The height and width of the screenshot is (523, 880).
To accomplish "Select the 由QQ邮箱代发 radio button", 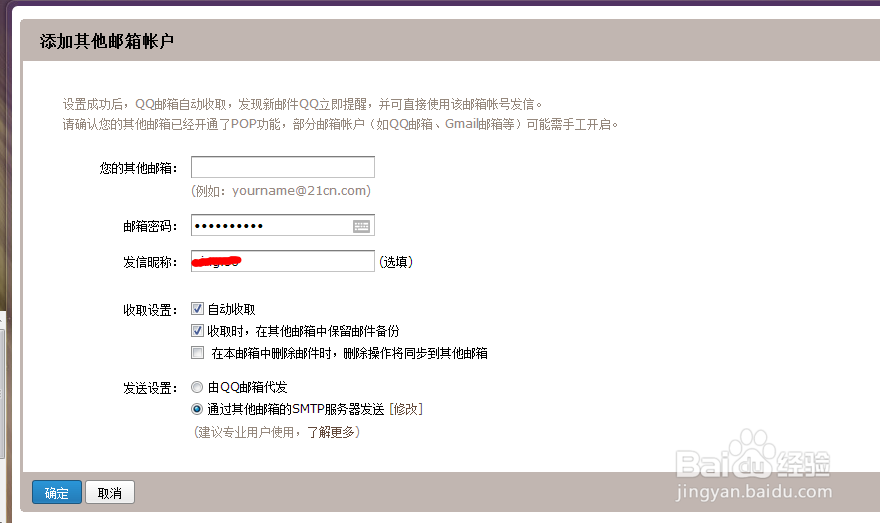I will 197,387.
